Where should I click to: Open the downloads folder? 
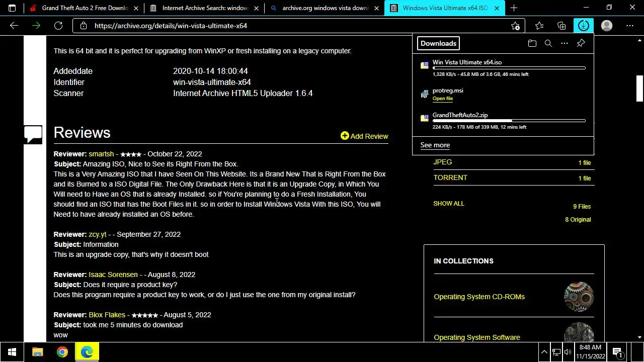[532, 43]
